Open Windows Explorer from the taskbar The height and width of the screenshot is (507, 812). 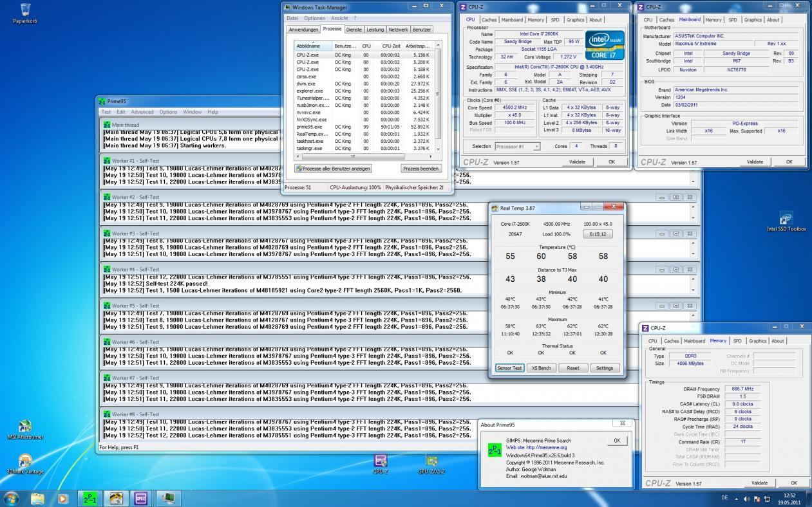click(x=37, y=498)
